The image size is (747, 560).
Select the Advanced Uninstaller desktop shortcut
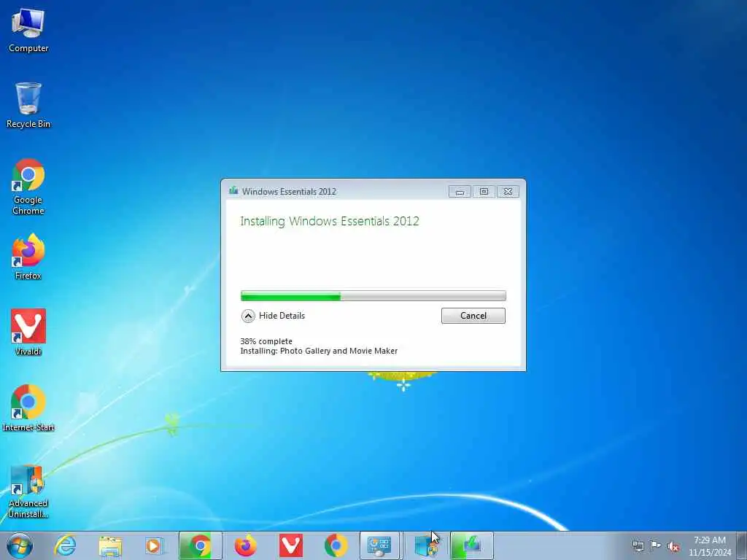coord(28,491)
